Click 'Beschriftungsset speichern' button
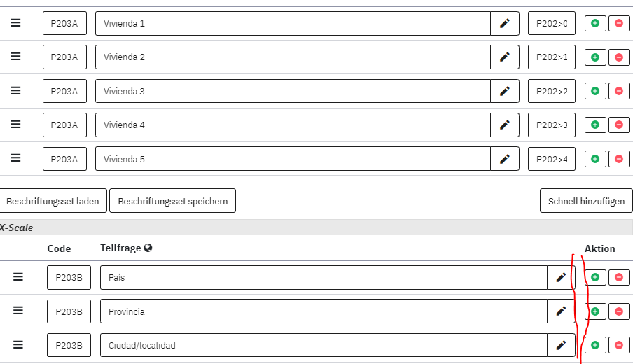The width and height of the screenshot is (633, 364). (172, 201)
